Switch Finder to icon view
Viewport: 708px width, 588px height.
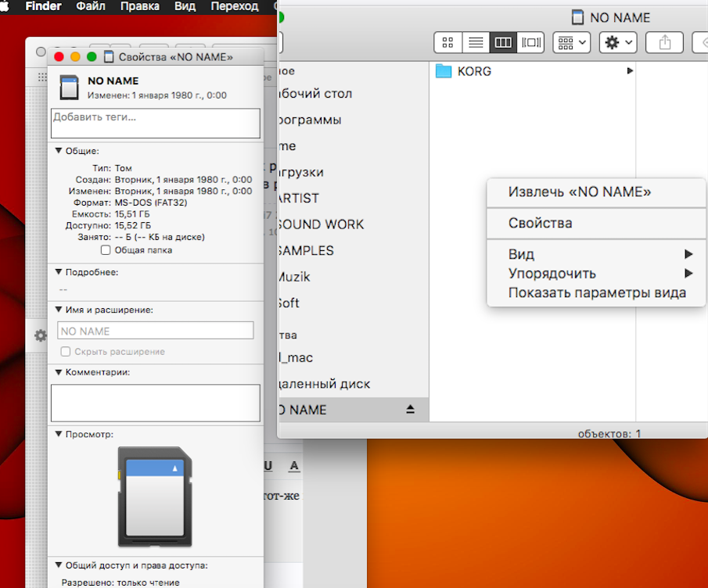(448, 43)
